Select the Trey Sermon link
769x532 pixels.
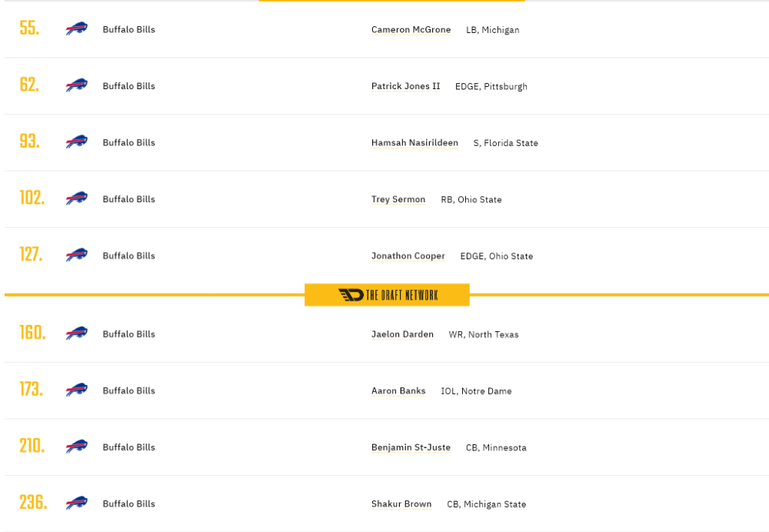(398, 199)
